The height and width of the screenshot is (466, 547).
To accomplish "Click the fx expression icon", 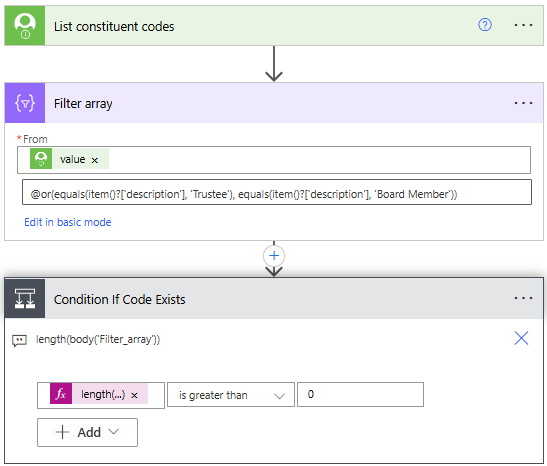I will click(61, 394).
